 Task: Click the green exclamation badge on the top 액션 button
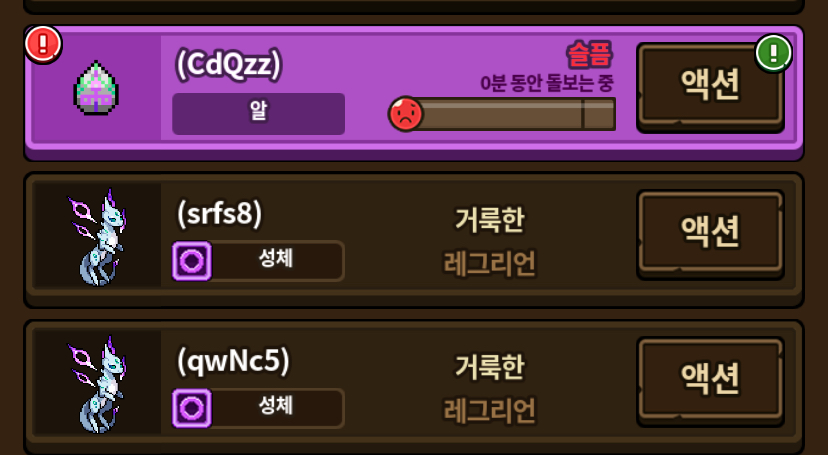(773, 53)
